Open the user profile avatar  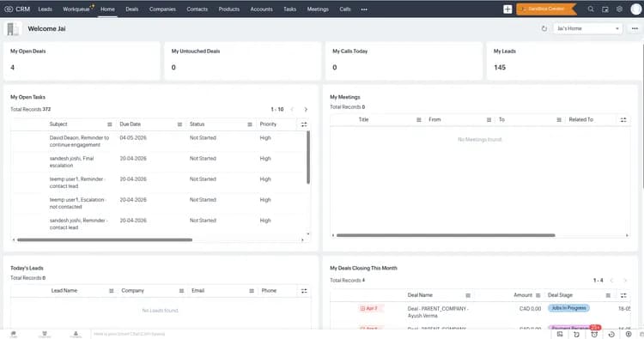pos(636,9)
